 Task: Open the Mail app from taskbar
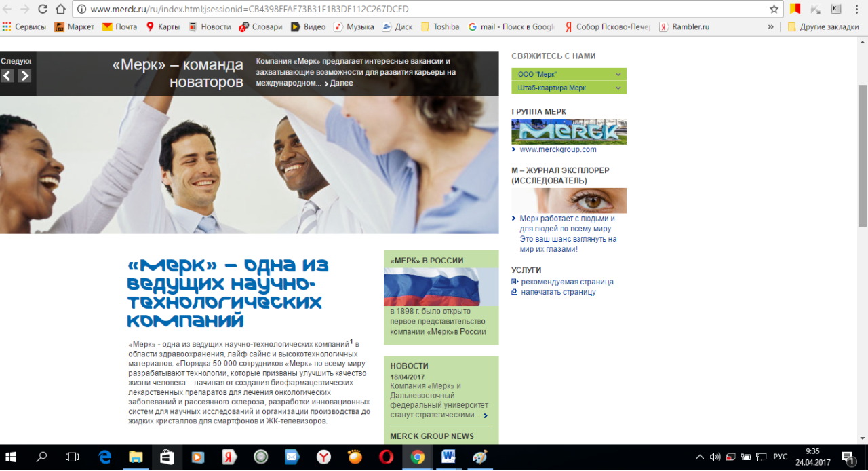point(292,457)
